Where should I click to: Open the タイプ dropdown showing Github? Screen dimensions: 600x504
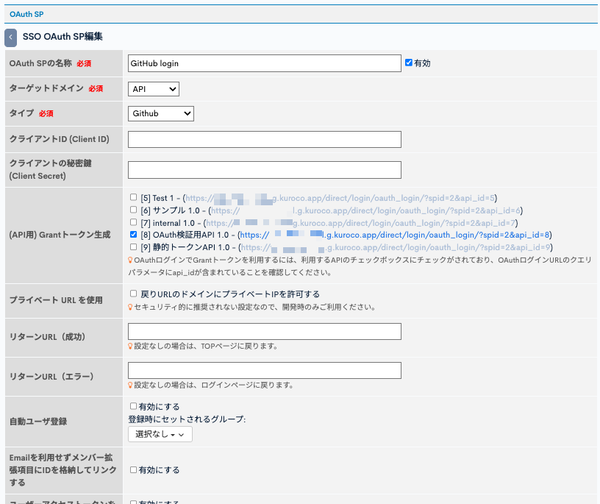[161, 114]
